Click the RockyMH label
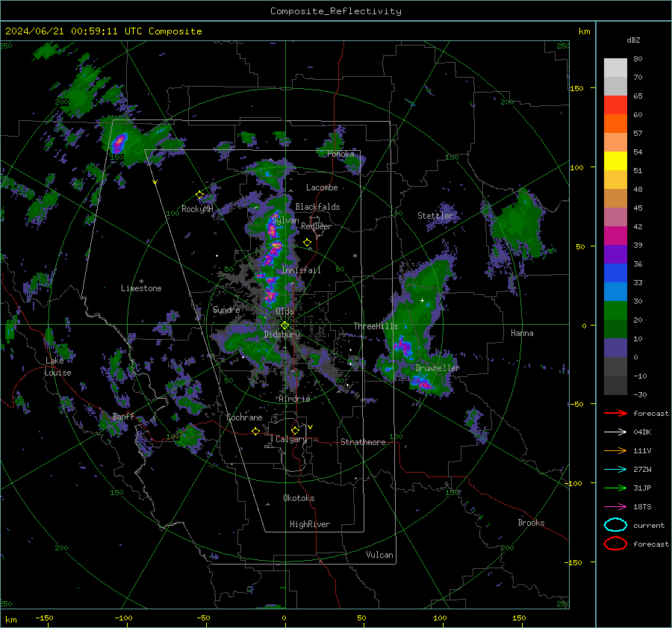The image size is (672, 628). [x=197, y=209]
